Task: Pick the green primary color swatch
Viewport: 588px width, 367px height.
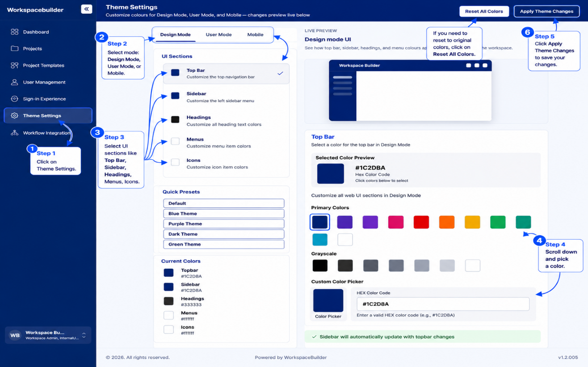Action: point(498,222)
